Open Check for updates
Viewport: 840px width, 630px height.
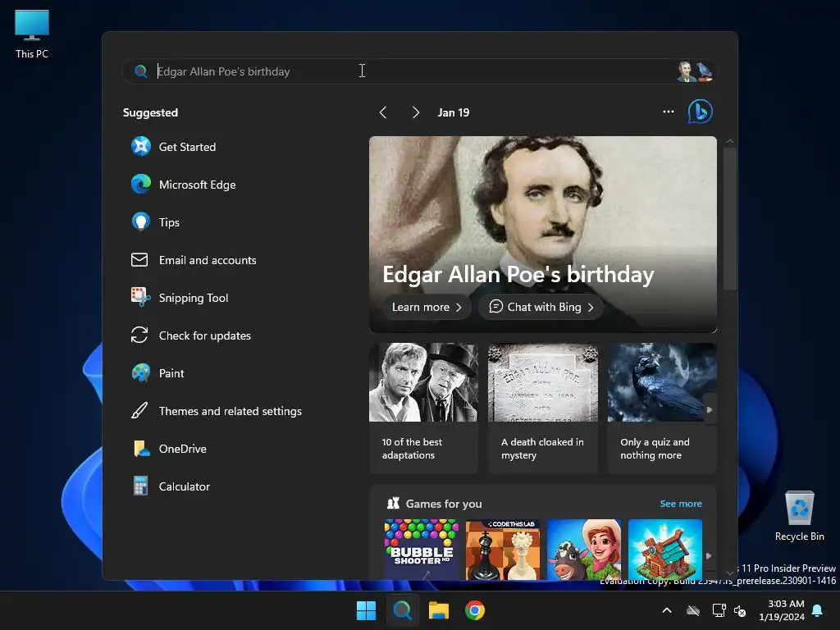(x=190, y=336)
